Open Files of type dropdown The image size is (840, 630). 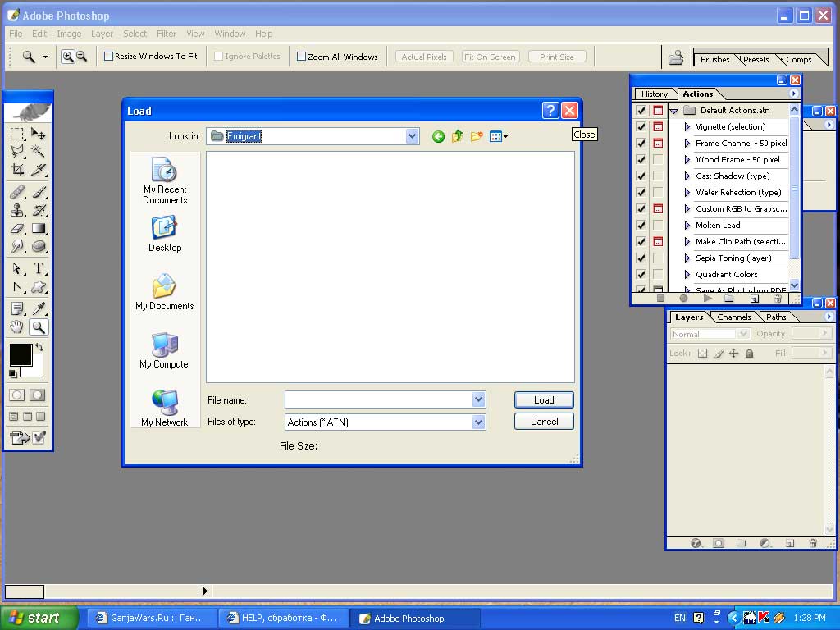pyautogui.click(x=479, y=422)
